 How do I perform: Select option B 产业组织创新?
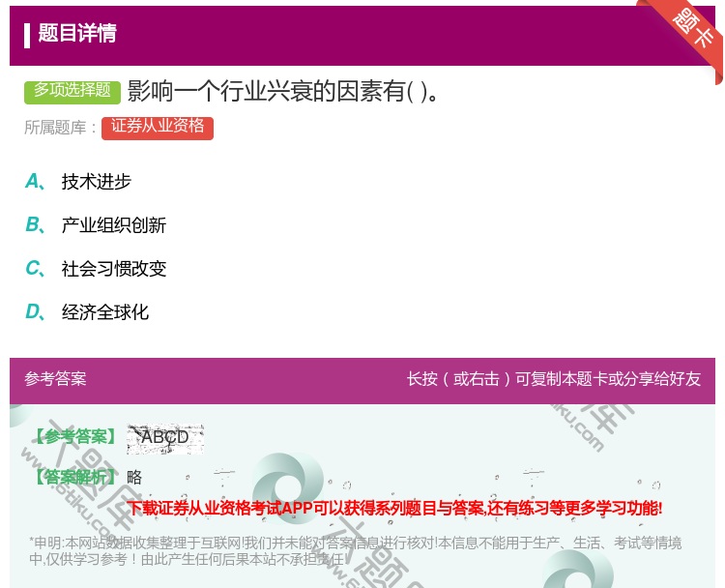(x=96, y=225)
